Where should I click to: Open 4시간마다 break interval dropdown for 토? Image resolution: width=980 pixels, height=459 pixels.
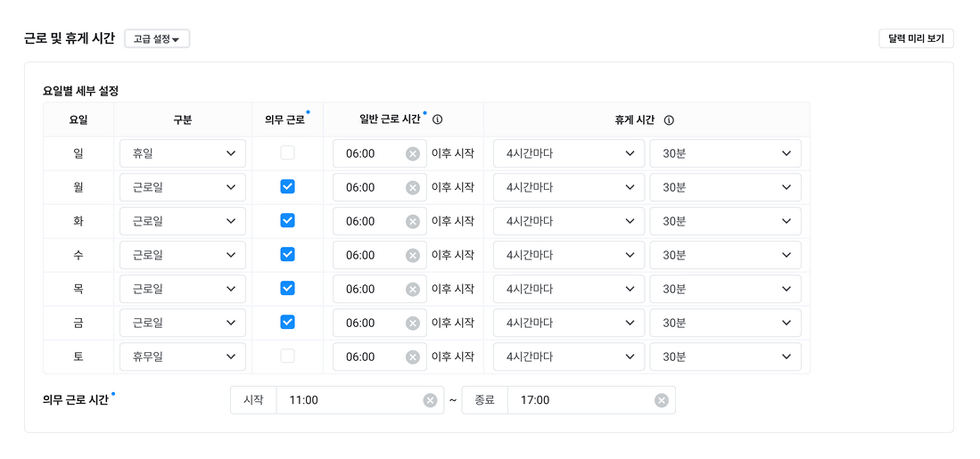569,356
